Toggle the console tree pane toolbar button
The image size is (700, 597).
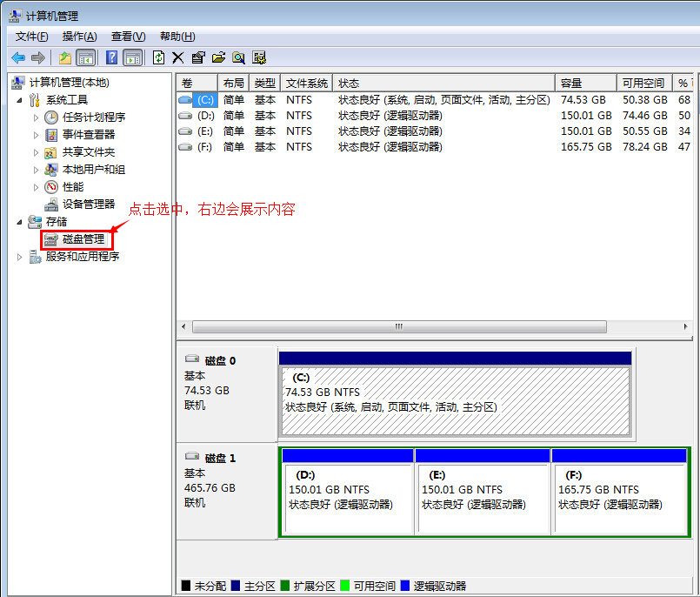pyautogui.click(x=85, y=57)
